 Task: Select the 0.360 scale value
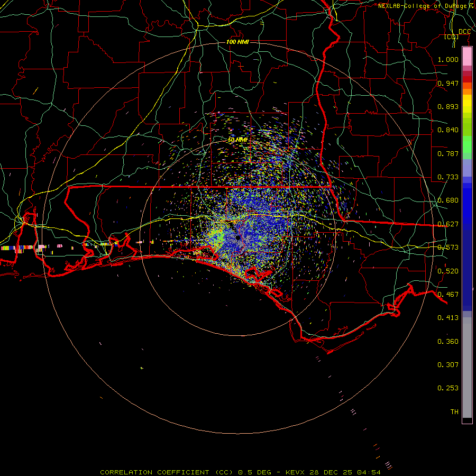[x=448, y=342]
